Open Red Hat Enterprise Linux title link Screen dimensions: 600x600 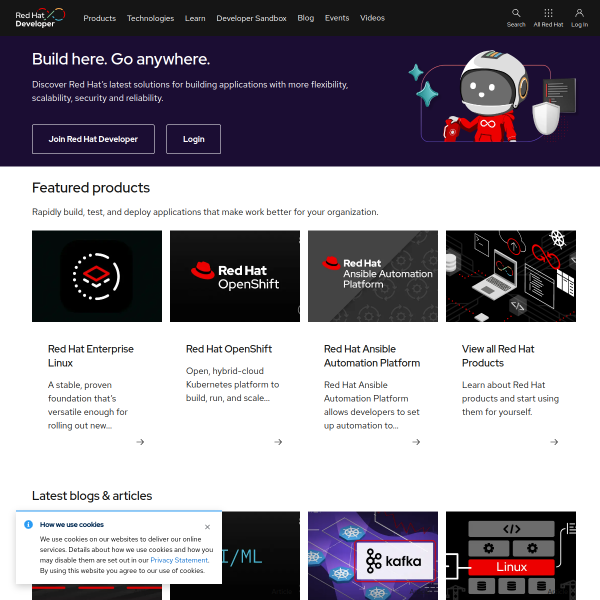[91, 356]
